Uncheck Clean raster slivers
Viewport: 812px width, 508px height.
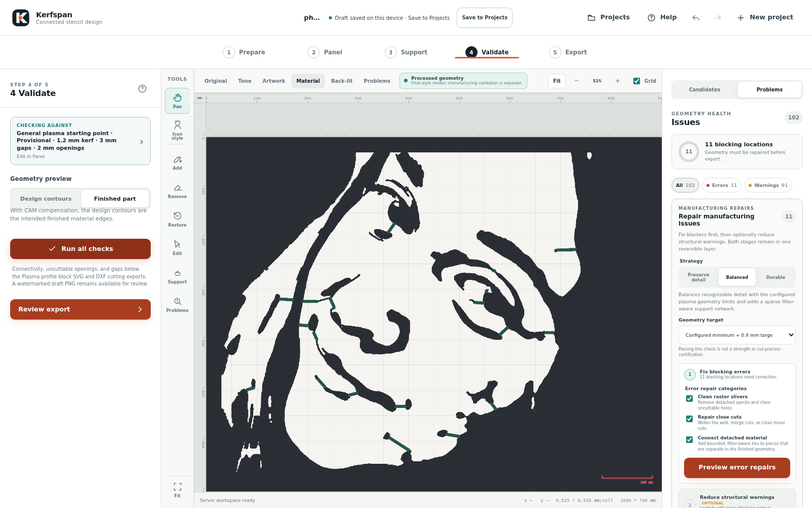tap(689, 399)
